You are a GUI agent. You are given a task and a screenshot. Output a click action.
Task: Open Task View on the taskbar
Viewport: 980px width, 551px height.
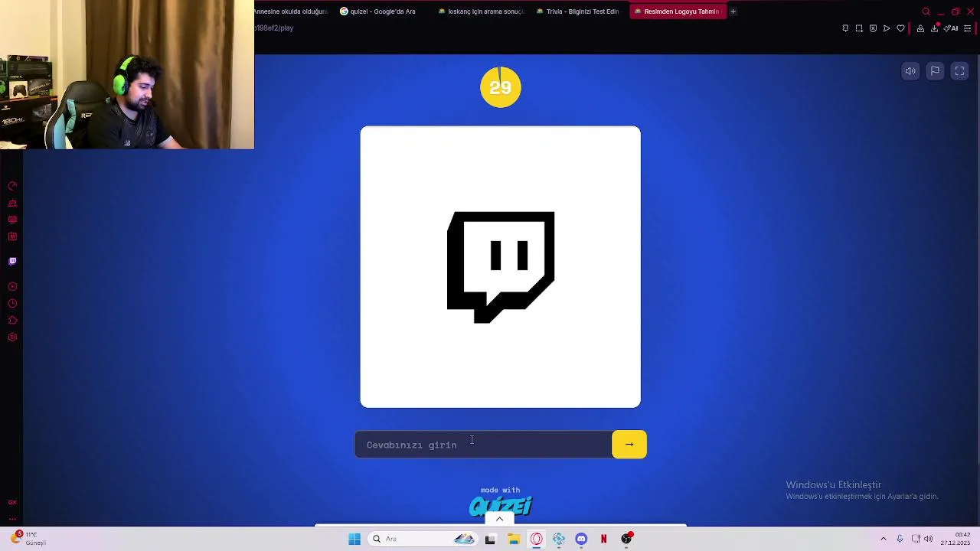tap(490, 539)
